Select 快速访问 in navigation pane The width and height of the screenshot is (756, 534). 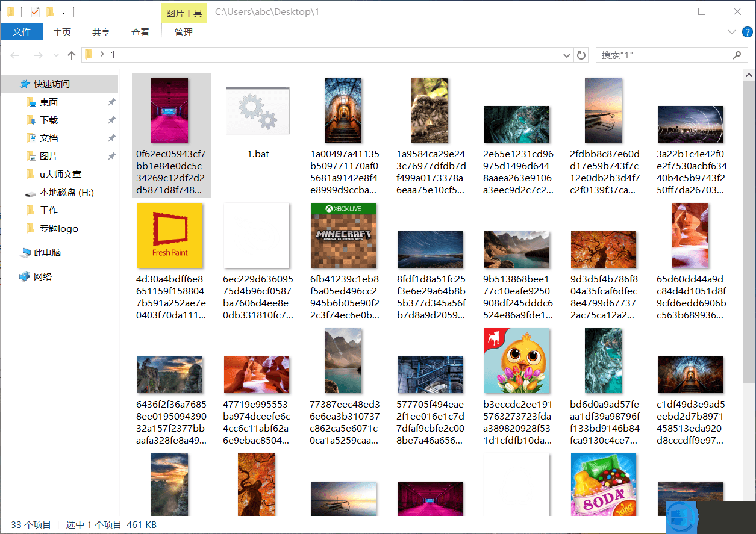point(59,84)
